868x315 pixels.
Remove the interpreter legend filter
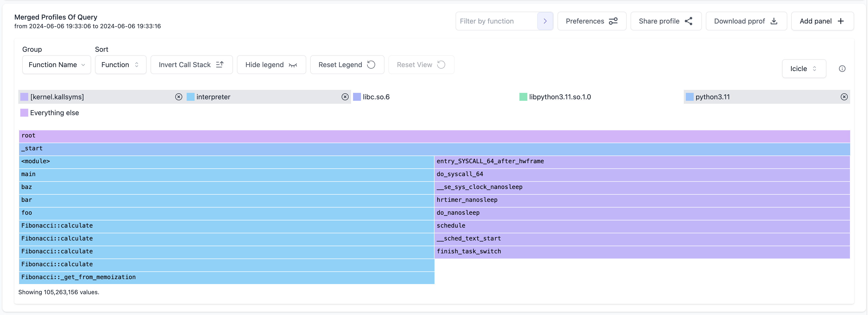345,97
